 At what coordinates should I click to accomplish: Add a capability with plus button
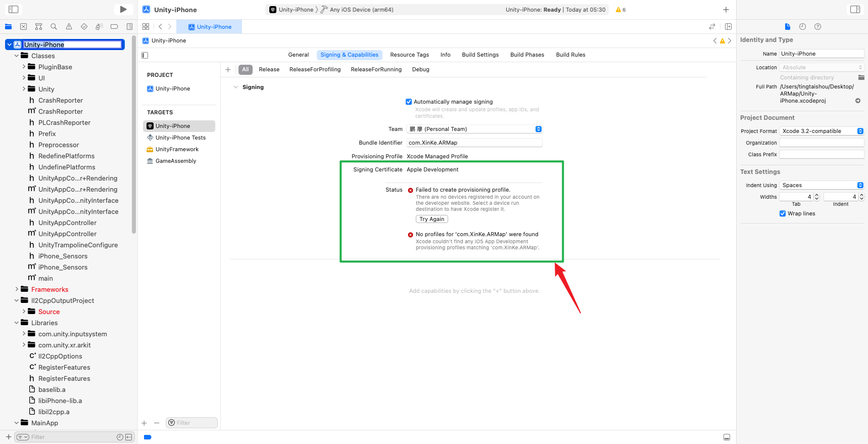pos(228,69)
